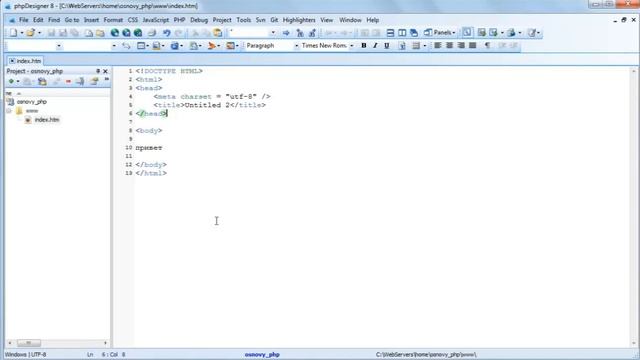Click the blue go-to arrow icon
The image size is (640, 360).
click(x=286, y=33)
